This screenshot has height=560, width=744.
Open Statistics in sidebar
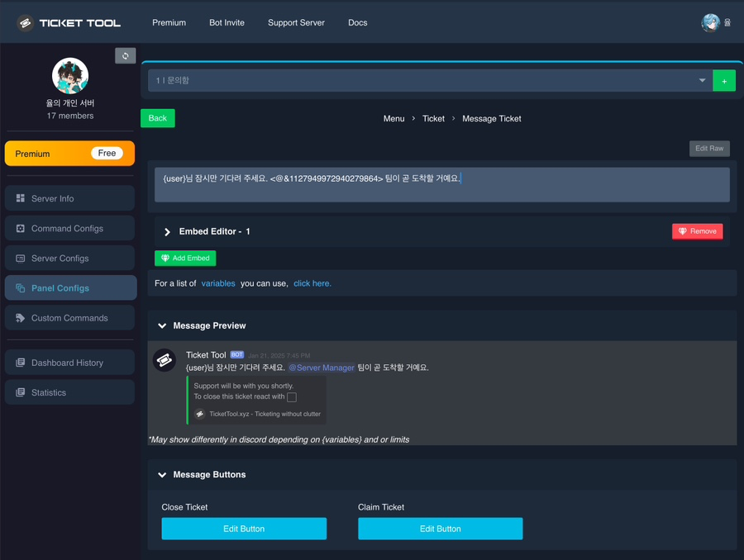point(69,392)
